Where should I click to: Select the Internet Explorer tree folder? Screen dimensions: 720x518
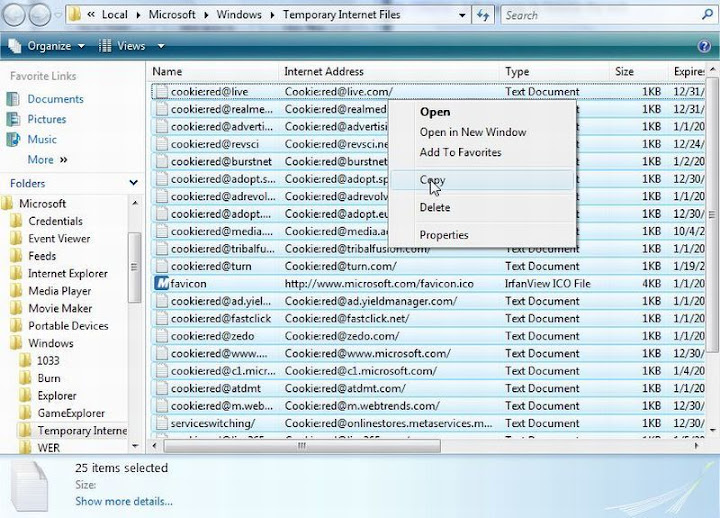(x=68, y=273)
